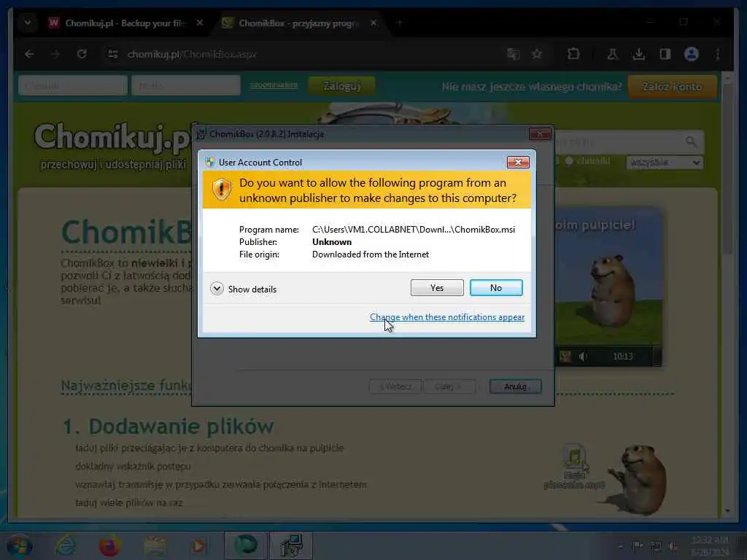Close the Chomikuj.pl browser tab
747x560 pixels.
click(200, 23)
